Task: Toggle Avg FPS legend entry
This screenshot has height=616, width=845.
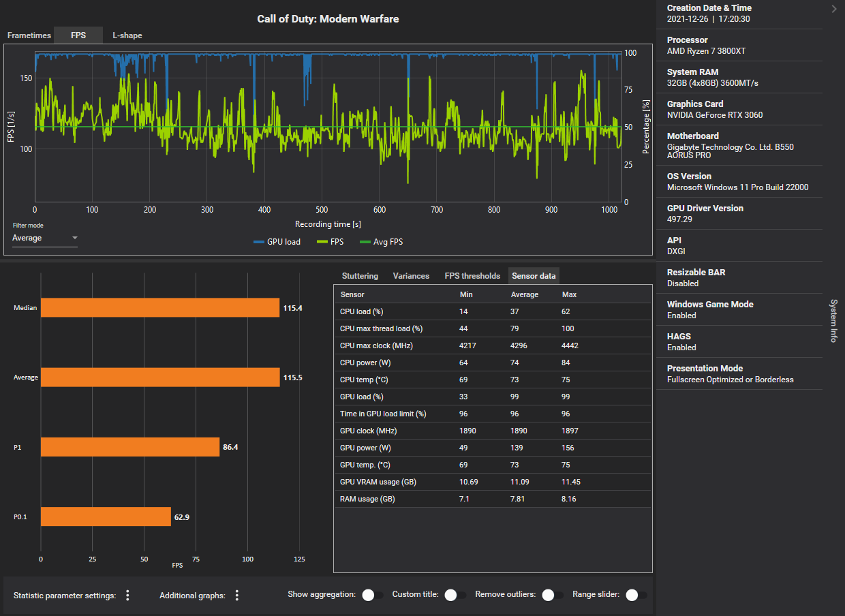Action: pyautogui.click(x=382, y=242)
